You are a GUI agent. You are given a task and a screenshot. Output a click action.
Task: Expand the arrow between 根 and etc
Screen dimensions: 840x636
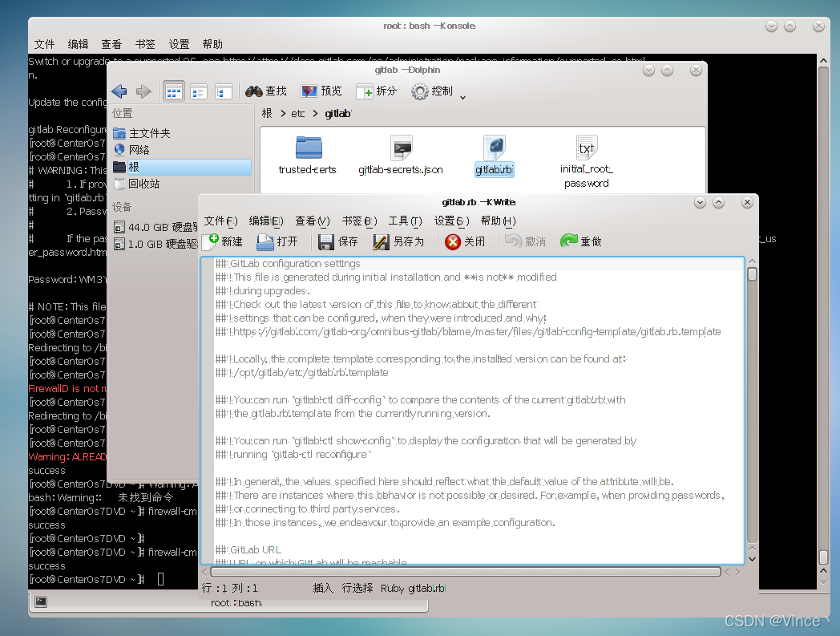click(x=283, y=114)
